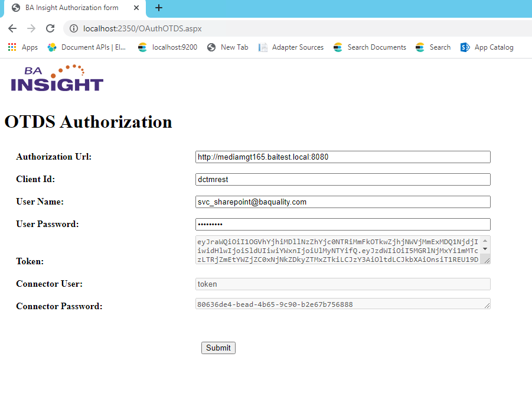This screenshot has width=532, height=402.
Task: Click the OTDS Authorization heading
Action: (x=88, y=122)
